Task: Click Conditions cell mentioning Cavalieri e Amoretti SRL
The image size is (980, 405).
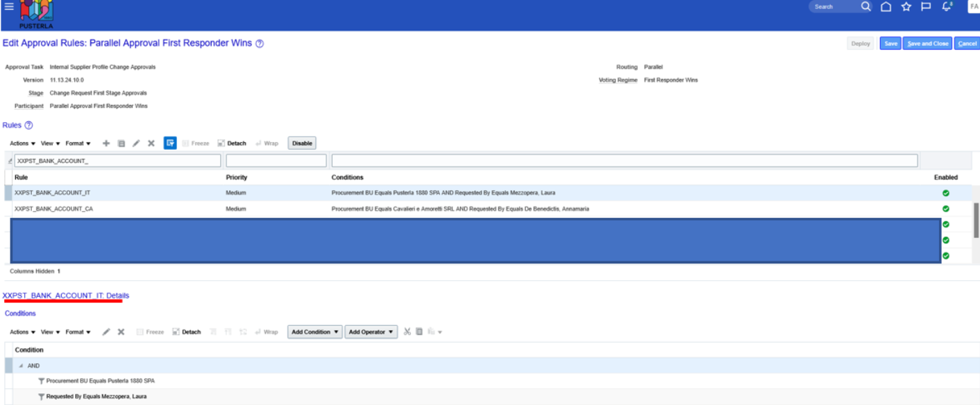Action: pos(461,209)
